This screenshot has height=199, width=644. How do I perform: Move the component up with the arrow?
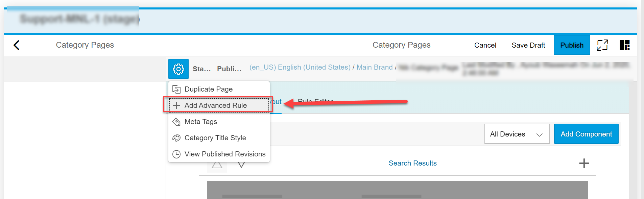click(217, 165)
